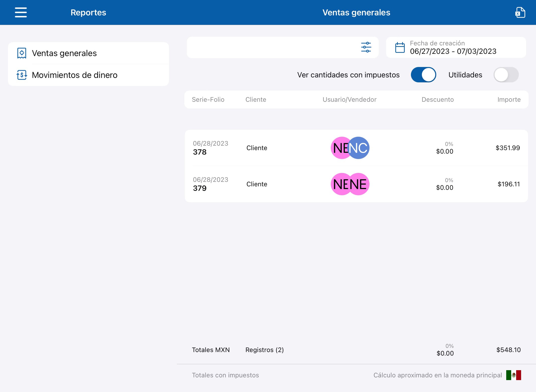The image size is (536, 392).
Task: Click the Ver cantidades con impuestos label
Action: pos(348,75)
